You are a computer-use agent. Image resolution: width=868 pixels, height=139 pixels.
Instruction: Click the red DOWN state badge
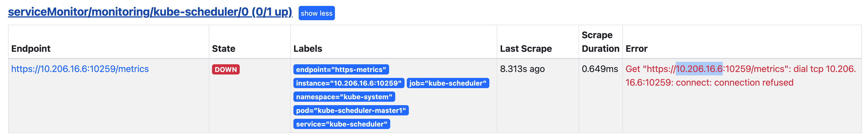coord(225,69)
